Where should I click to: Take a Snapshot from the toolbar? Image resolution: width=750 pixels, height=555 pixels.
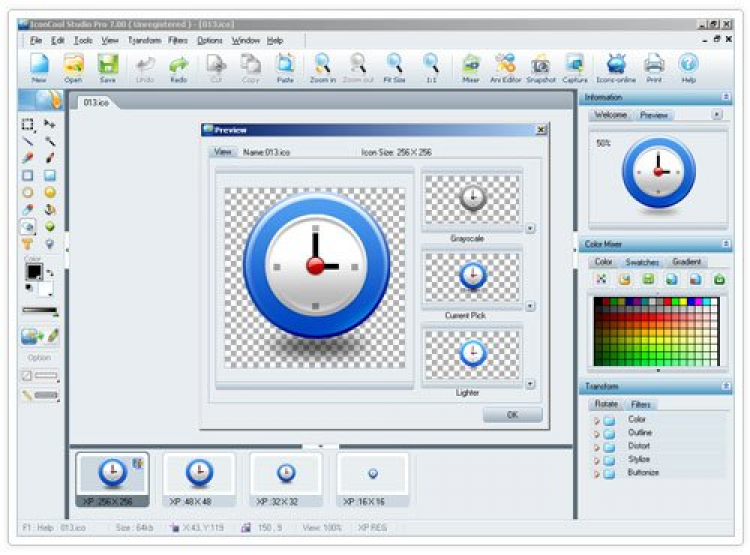pyautogui.click(x=541, y=68)
